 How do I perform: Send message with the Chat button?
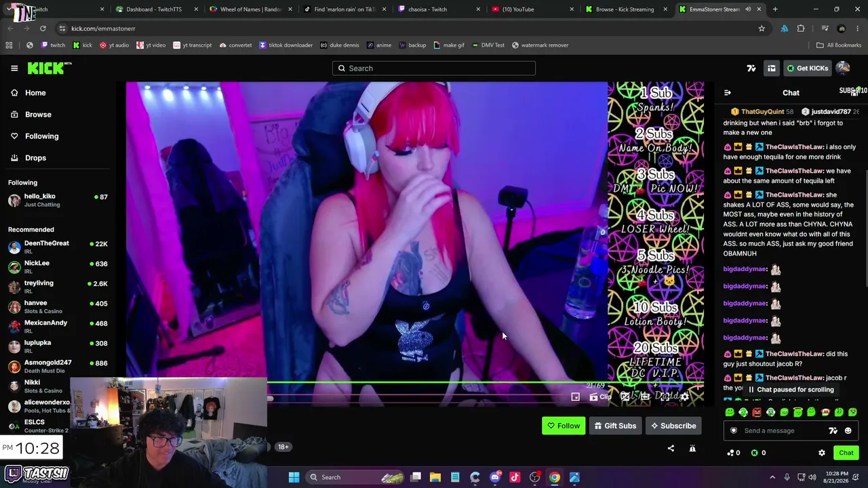click(x=846, y=453)
